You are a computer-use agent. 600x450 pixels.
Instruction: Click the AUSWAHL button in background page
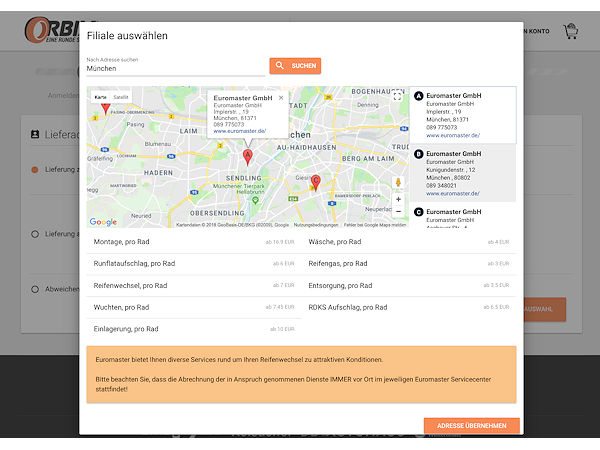545,309
